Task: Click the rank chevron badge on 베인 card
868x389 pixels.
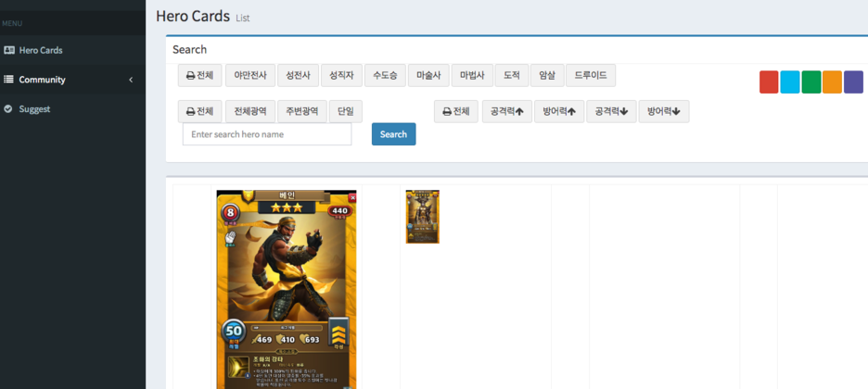Action: pos(338,333)
